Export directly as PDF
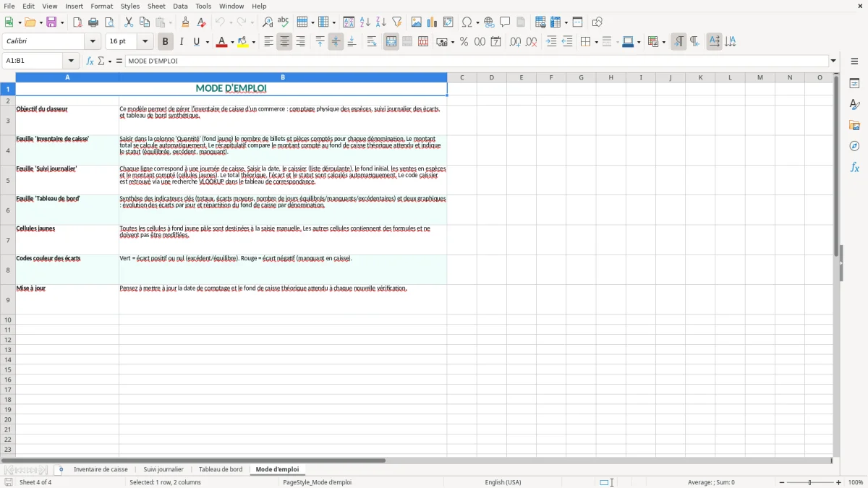The image size is (868, 488). 77,22
